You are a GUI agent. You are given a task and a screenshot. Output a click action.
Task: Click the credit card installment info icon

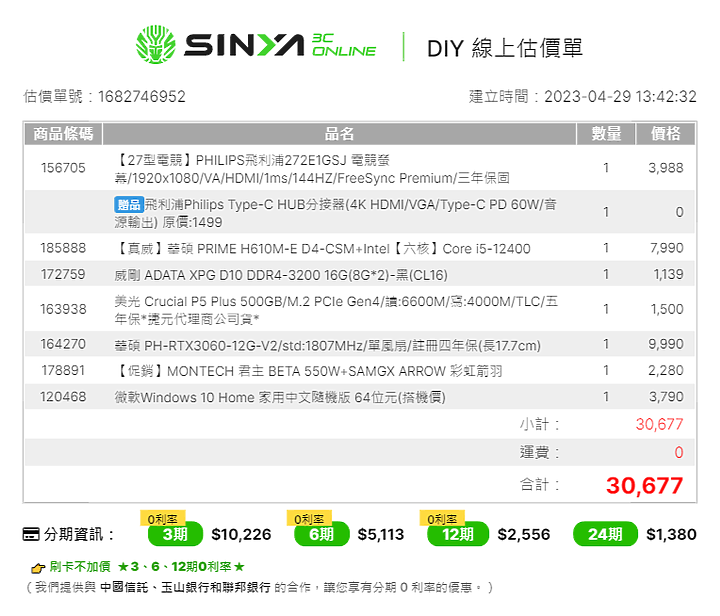[x=31, y=534]
